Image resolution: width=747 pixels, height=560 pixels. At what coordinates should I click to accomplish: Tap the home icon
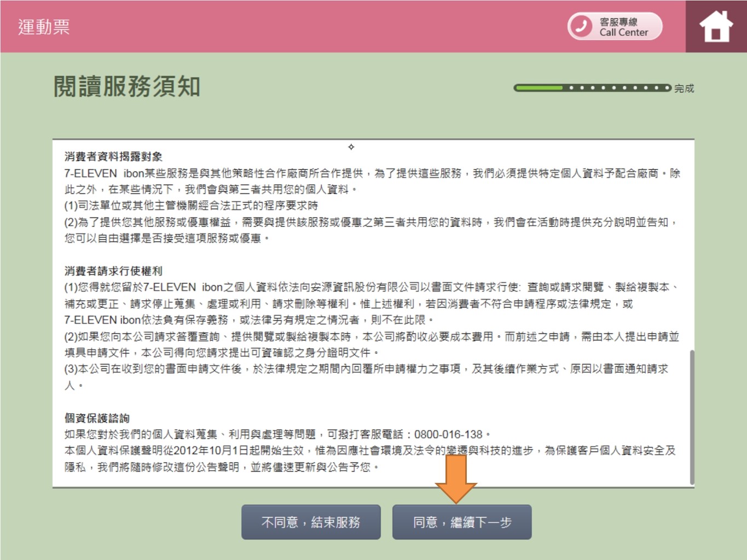pyautogui.click(x=716, y=27)
